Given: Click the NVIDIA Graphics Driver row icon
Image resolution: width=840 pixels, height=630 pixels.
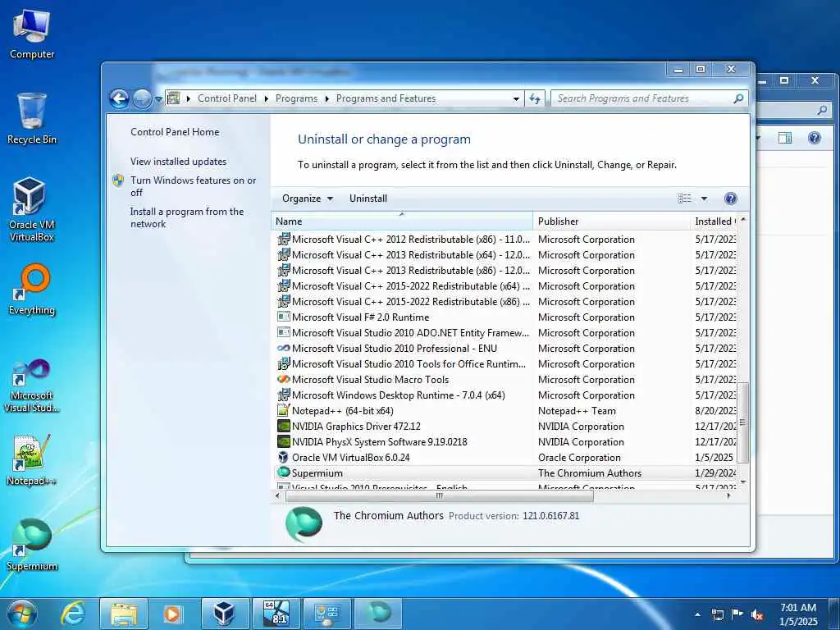Looking at the screenshot, I should click(x=283, y=427).
